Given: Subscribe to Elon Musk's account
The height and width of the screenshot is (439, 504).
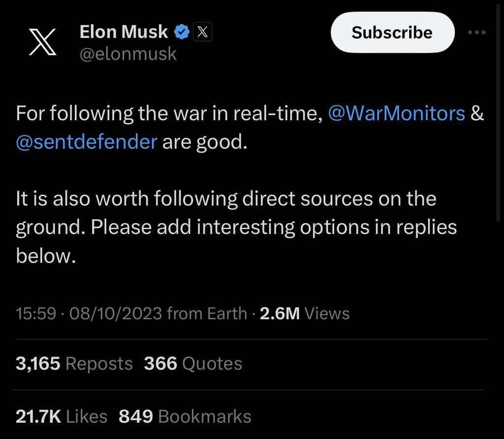Looking at the screenshot, I should 392,32.
